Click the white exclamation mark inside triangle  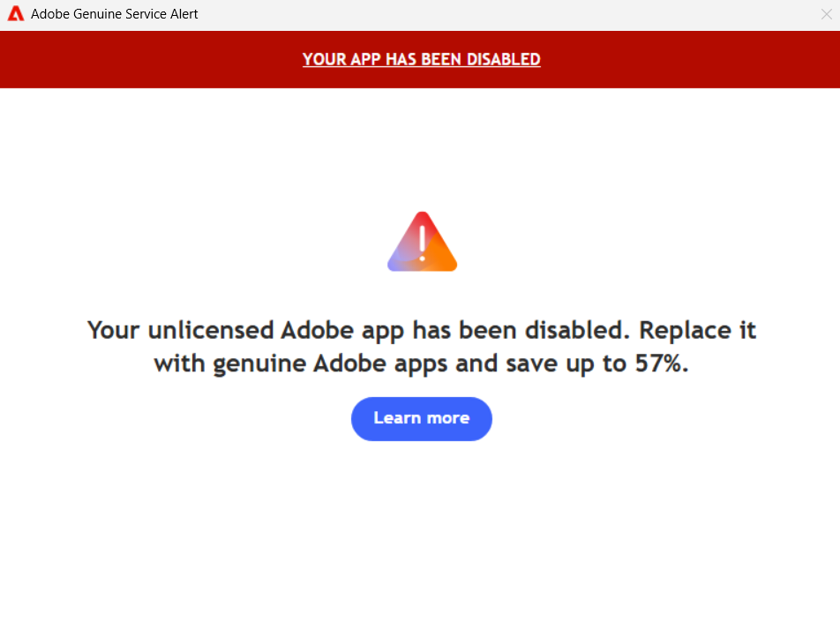(422, 244)
